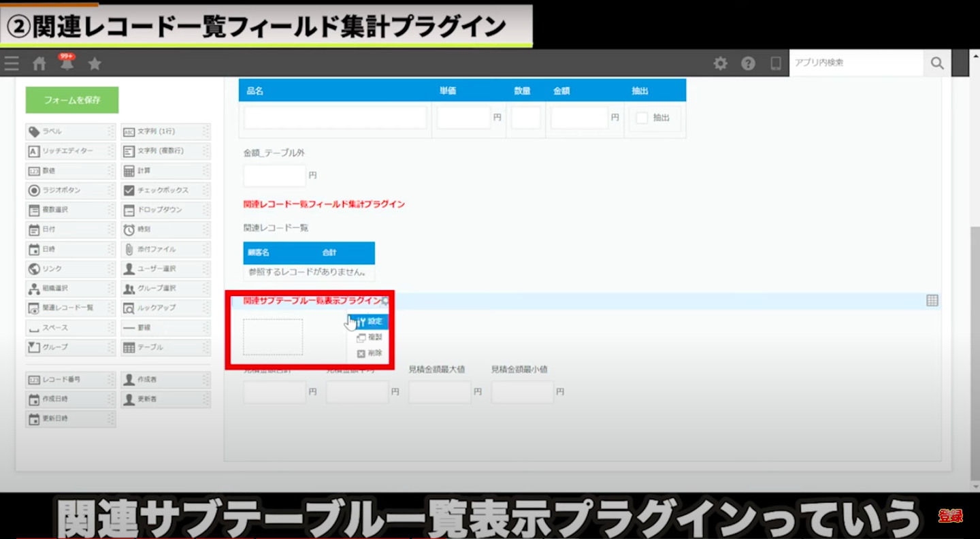Click the search magnifier button
This screenshot has height=539, width=980.
(x=937, y=63)
